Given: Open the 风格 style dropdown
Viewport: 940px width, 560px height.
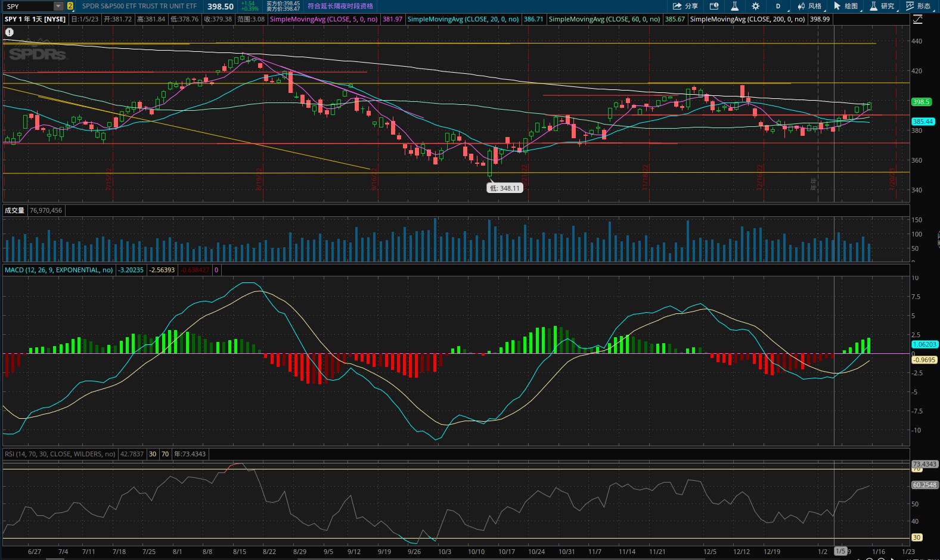Looking at the screenshot, I should click(x=810, y=6).
